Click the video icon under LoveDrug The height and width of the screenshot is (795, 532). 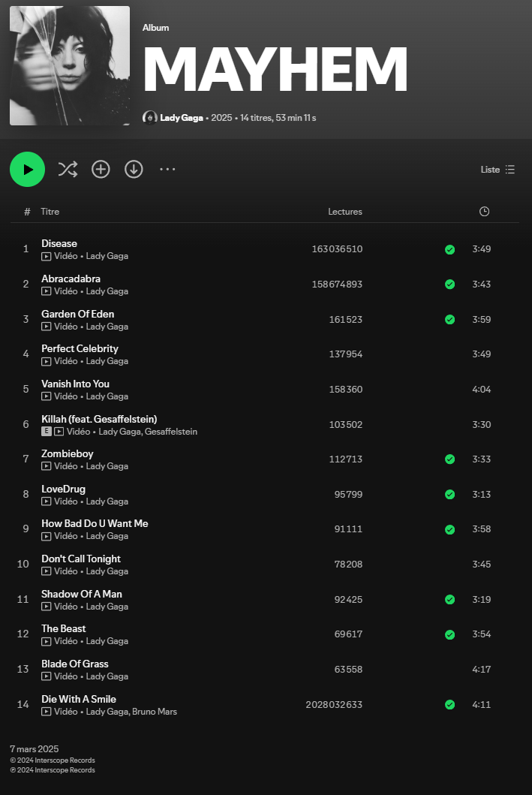click(46, 501)
